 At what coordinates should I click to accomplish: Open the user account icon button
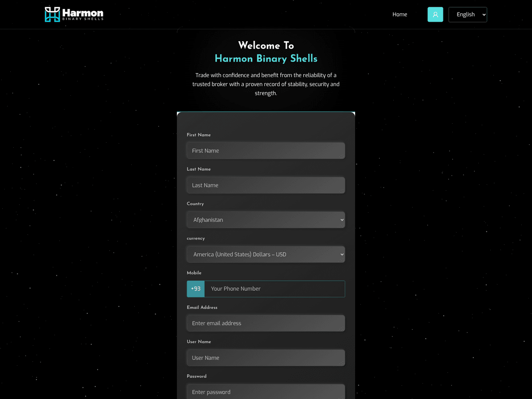[x=435, y=14]
